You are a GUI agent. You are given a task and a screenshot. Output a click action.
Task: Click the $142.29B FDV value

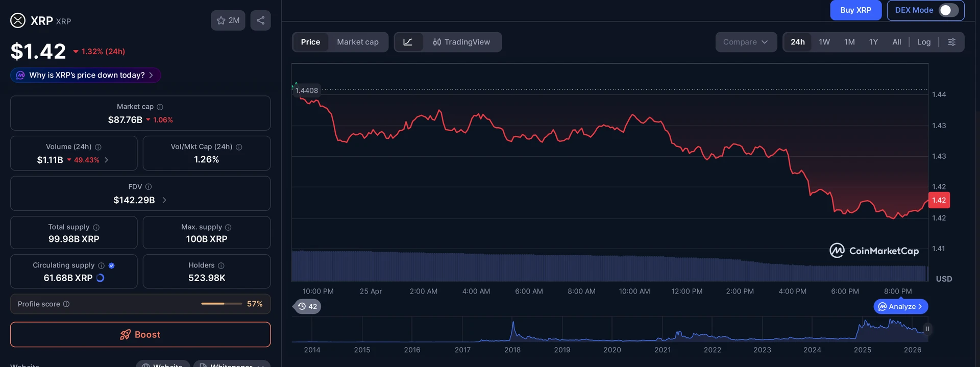point(134,200)
